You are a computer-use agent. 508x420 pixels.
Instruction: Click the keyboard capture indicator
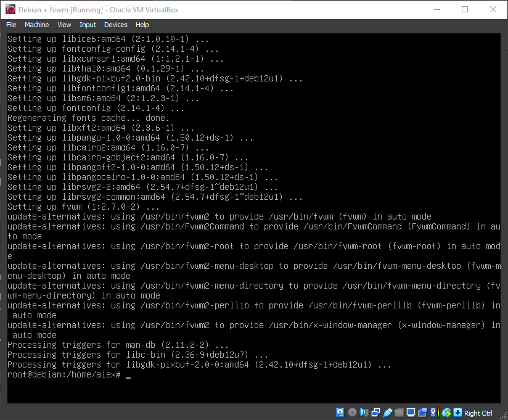click(457, 412)
